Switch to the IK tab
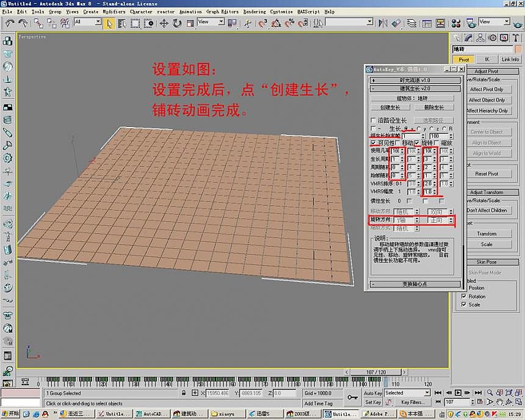This screenshot has height=420, width=525. (x=487, y=59)
